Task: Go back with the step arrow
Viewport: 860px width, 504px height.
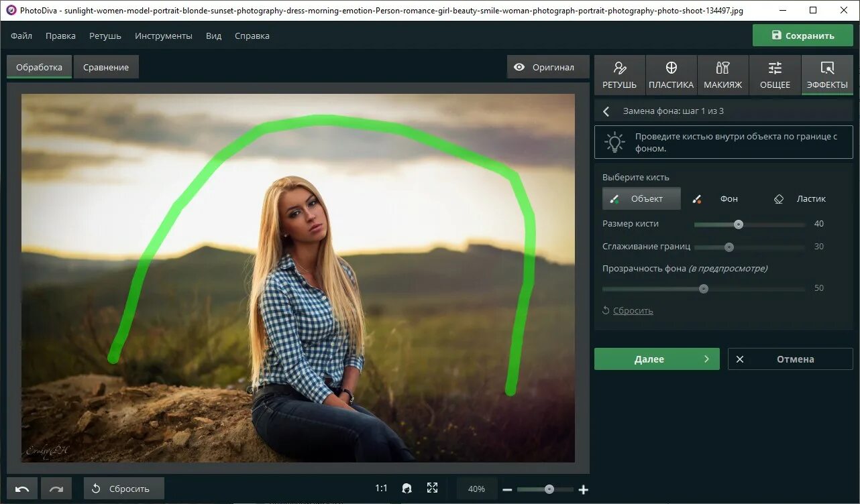Action: (x=606, y=111)
